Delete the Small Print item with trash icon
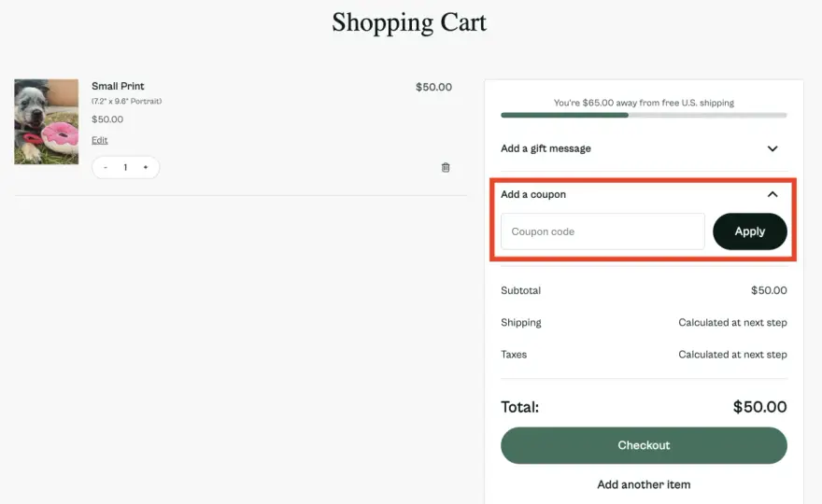The width and height of the screenshot is (822, 504). (446, 168)
